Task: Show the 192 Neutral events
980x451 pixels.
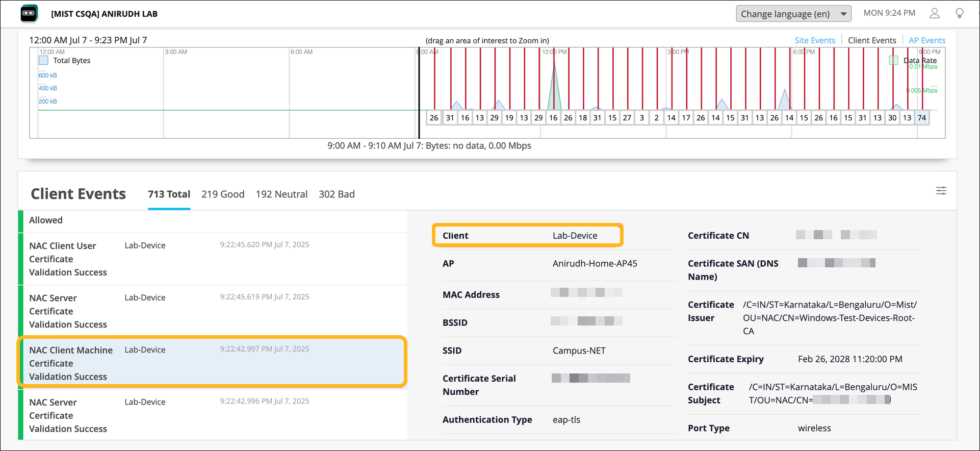Action: coord(281,194)
